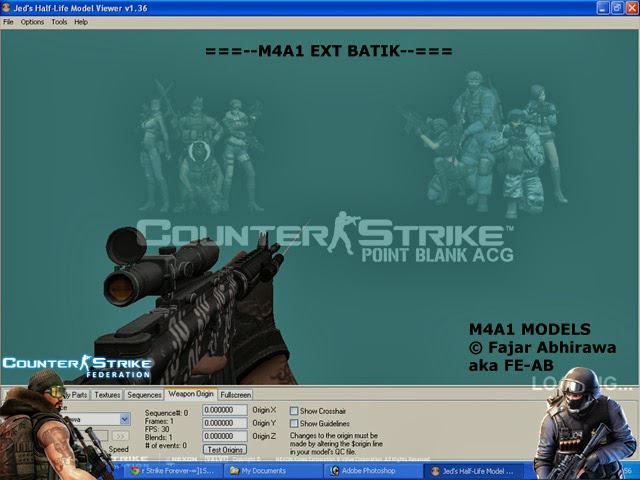Click the Speed label

pos(118,449)
